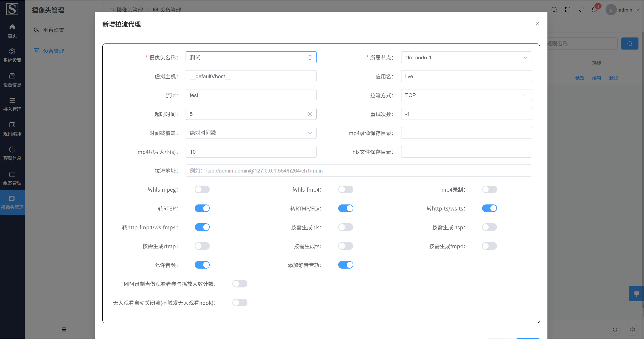
Task: Select 设备管理 menu item
Action: coord(53,51)
